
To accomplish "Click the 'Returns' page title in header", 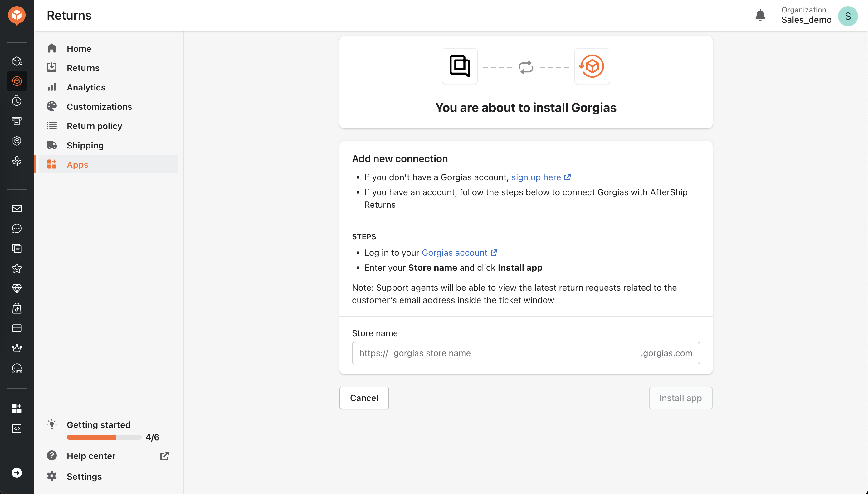I will 69,16.
